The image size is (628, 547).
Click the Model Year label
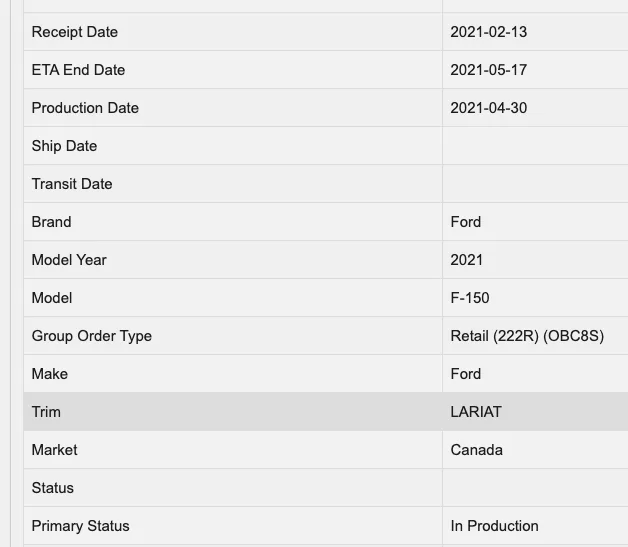[x=68, y=260]
